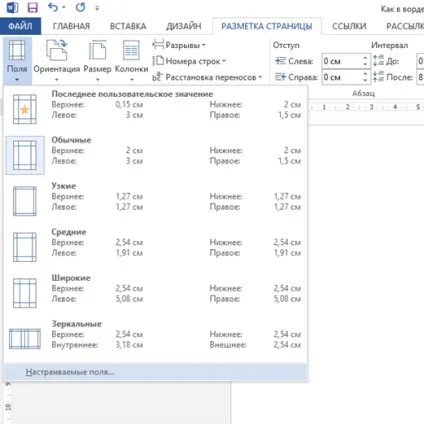Click the horizontal ruler at mark 3
Image resolution: width=424 pixels, height=424 pixels.
tap(371, 107)
